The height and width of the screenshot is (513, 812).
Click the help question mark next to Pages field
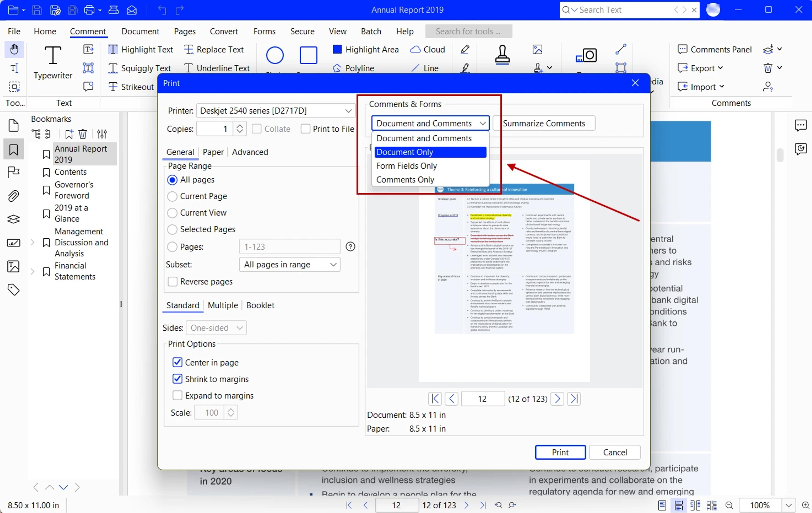click(350, 246)
